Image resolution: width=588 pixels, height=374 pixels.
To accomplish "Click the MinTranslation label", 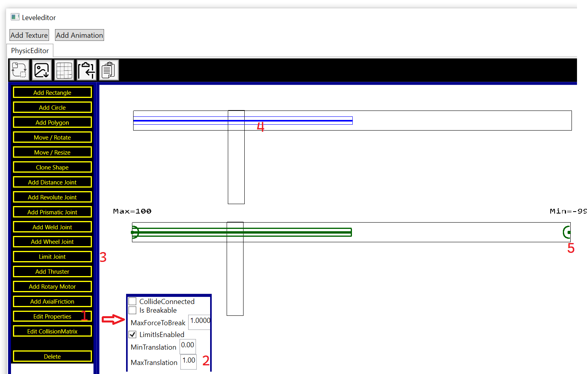I will coord(154,347).
